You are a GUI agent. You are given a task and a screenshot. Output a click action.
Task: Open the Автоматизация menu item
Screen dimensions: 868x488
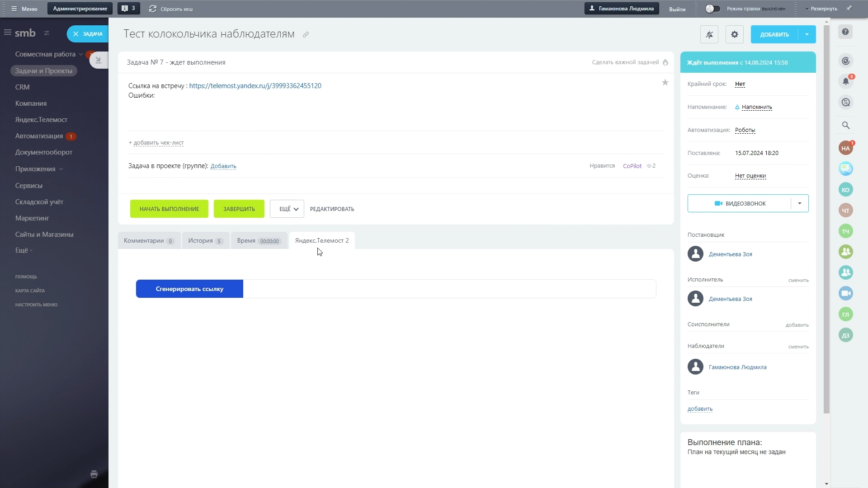39,136
